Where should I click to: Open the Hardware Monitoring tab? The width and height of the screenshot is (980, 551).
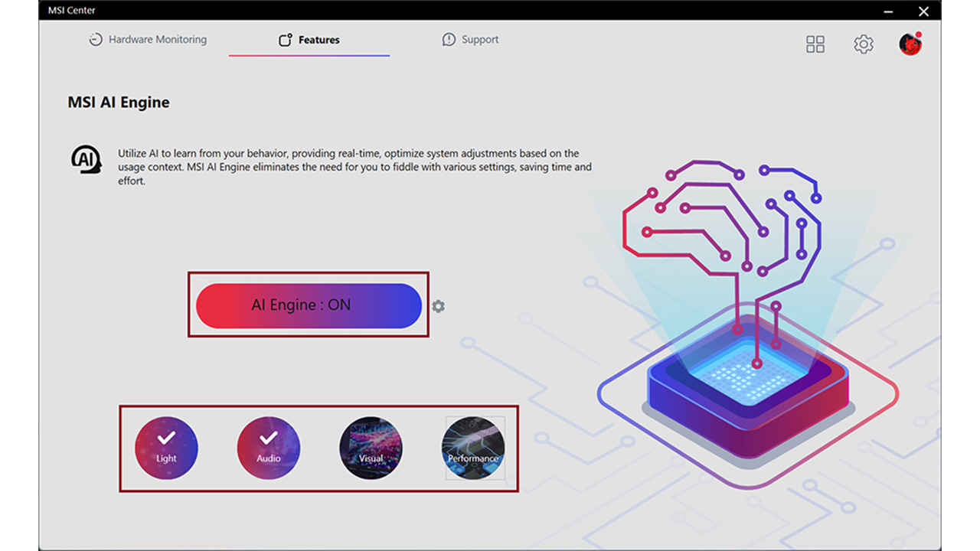(148, 40)
